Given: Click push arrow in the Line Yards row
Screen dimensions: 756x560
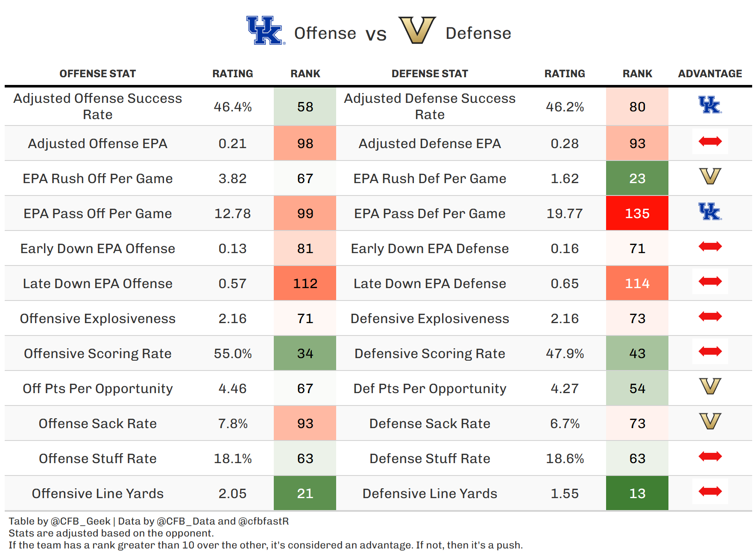Looking at the screenshot, I should (x=710, y=491).
